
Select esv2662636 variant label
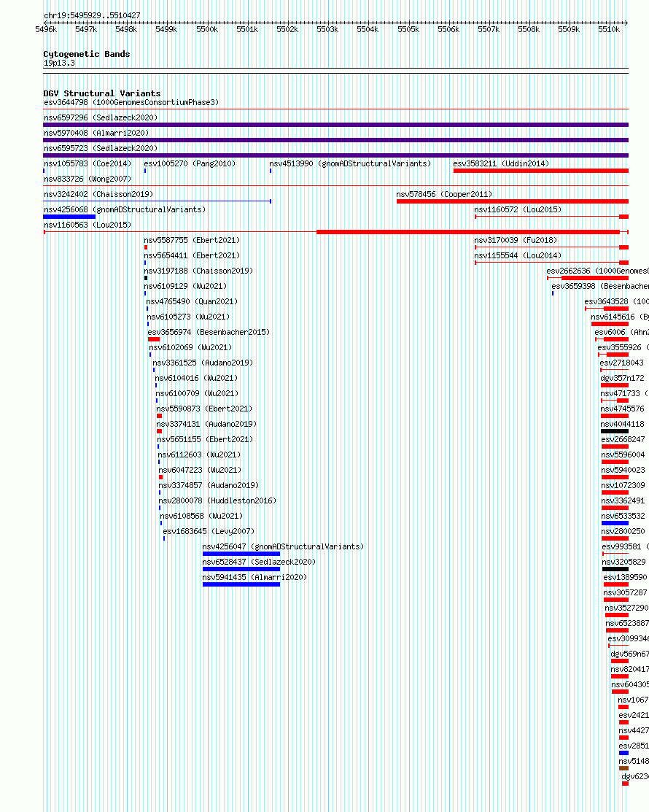598,271
